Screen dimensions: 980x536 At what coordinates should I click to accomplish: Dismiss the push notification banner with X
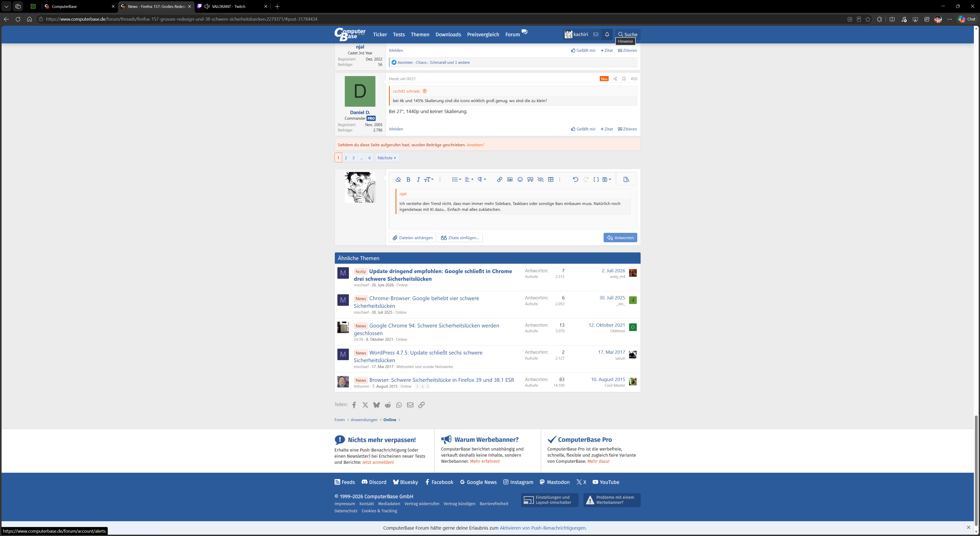(969, 528)
